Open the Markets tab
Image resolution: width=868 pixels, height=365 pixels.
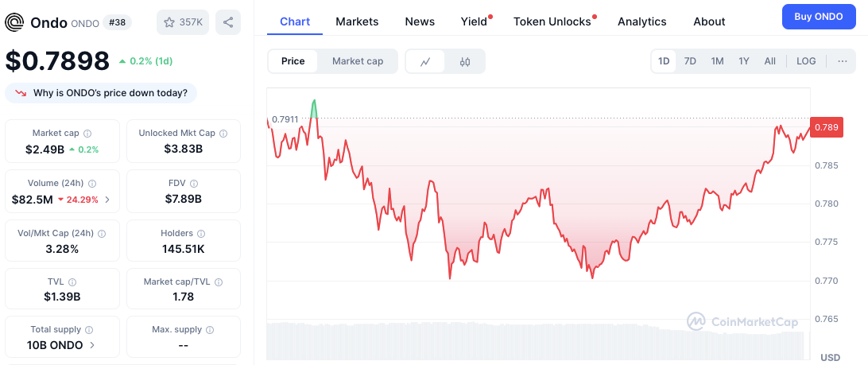[x=357, y=21]
